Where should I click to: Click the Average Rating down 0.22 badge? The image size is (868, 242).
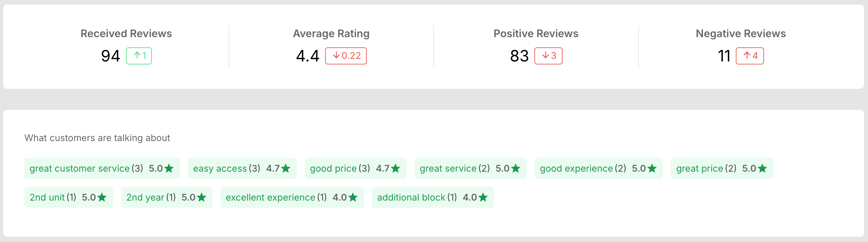click(x=346, y=56)
